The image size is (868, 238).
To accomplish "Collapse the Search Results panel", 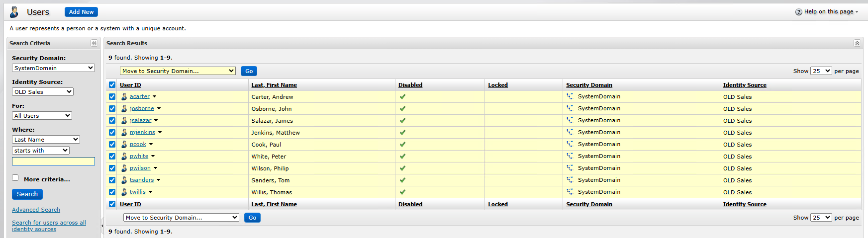I will click(x=857, y=43).
